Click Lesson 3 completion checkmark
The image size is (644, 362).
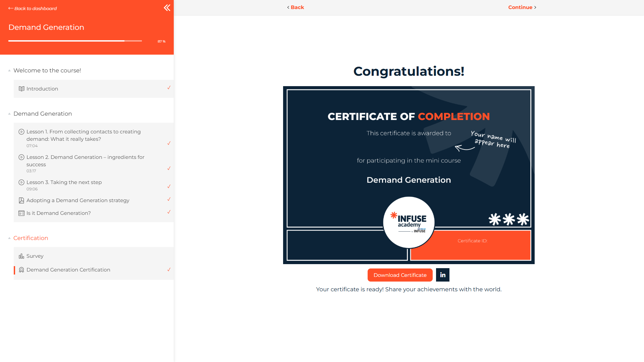tap(169, 186)
